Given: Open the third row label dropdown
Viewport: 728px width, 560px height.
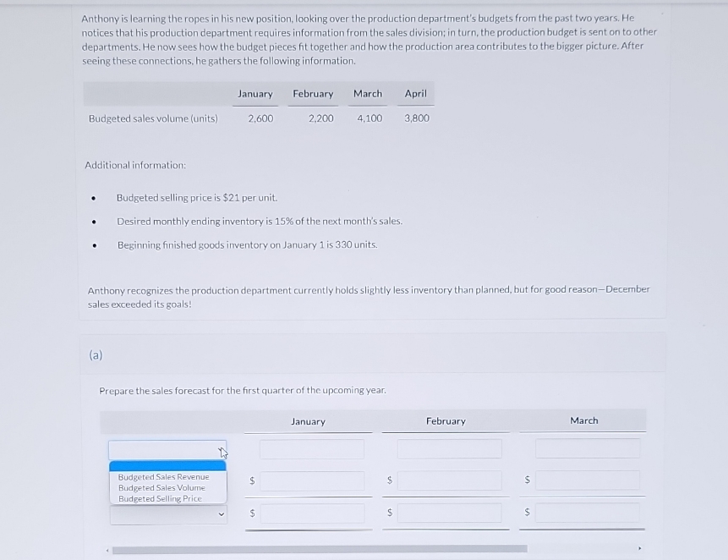Looking at the screenshot, I should 168,514.
